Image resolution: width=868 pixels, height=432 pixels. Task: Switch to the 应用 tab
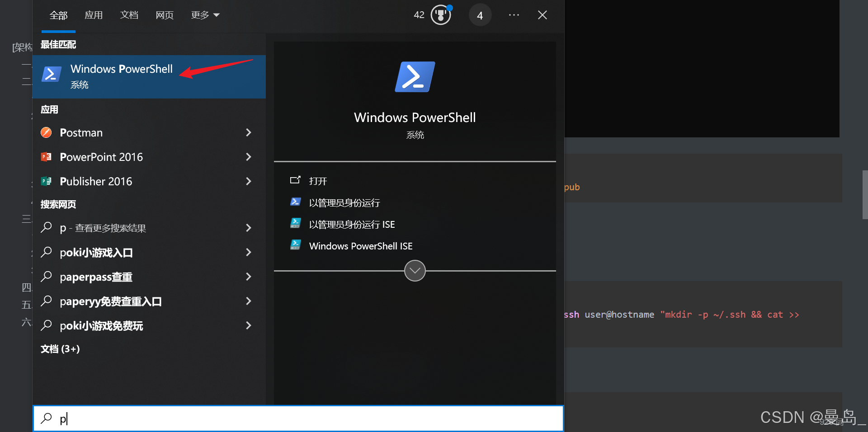[x=94, y=15]
